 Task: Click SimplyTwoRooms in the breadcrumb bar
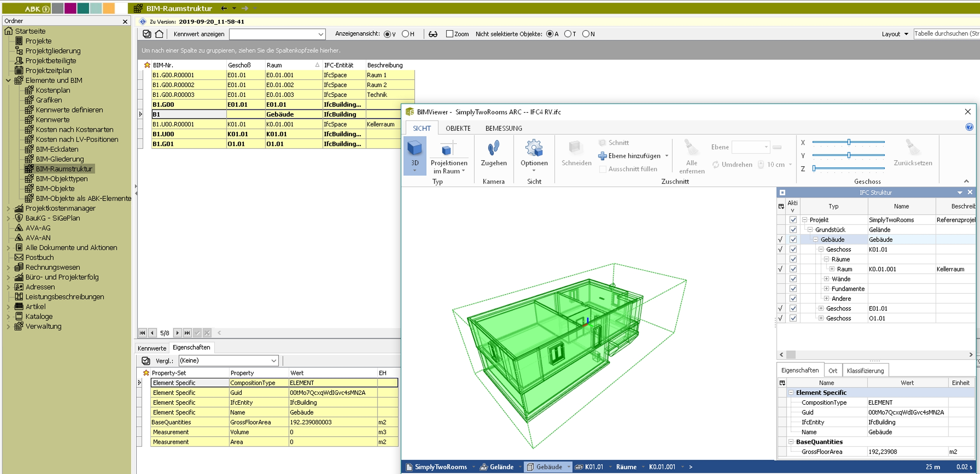click(441, 467)
